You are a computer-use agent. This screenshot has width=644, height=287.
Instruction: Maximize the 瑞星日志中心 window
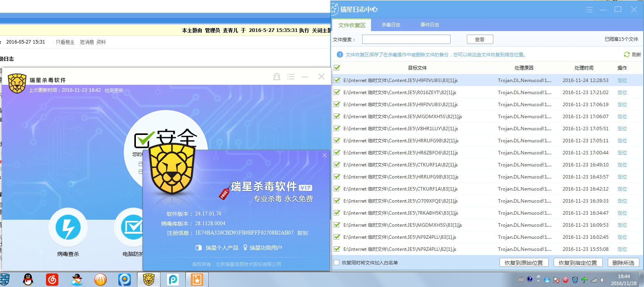[x=618, y=9]
